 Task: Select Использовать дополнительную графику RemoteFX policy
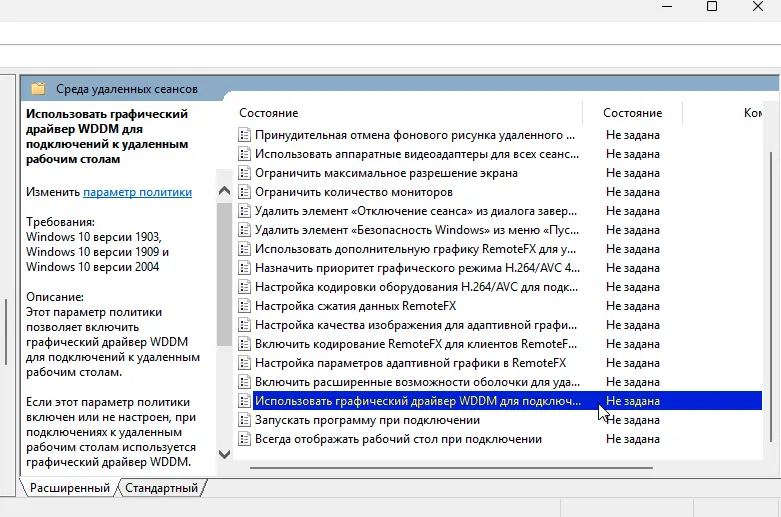[x=415, y=249]
